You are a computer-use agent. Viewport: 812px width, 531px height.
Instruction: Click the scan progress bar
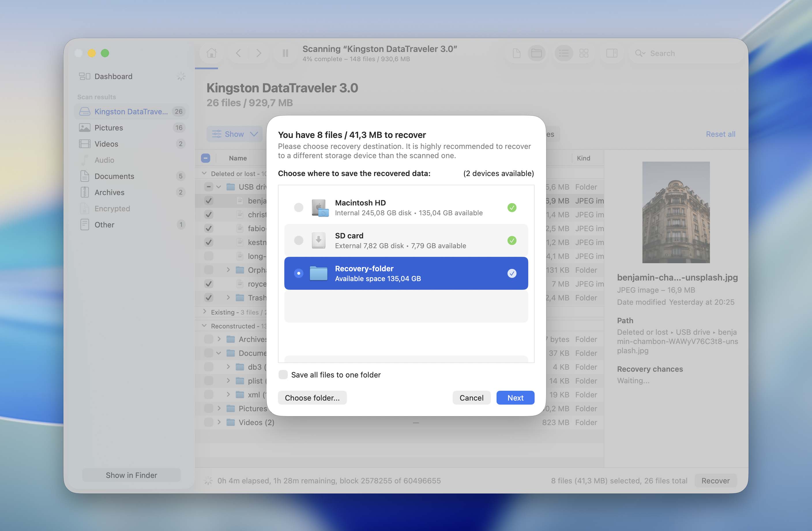(x=206, y=68)
